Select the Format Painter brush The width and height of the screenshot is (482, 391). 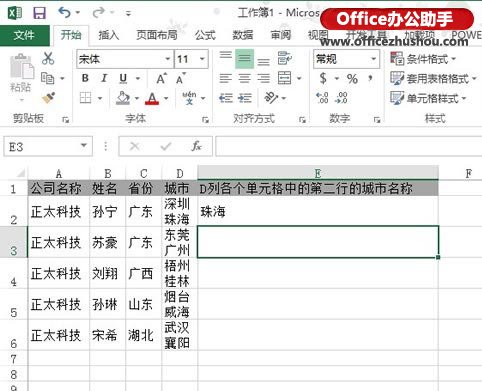point(48,98)
